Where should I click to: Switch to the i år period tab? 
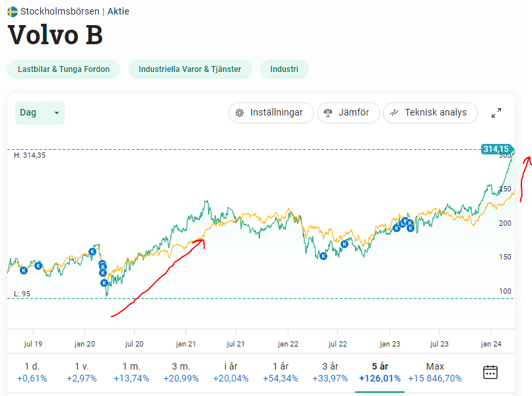click(231, 372)
